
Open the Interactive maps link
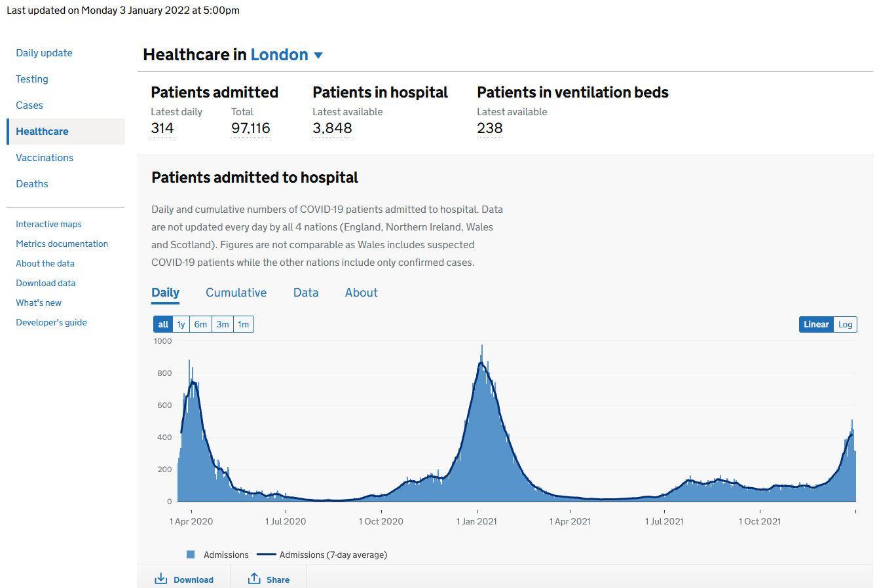pos(48,224)
